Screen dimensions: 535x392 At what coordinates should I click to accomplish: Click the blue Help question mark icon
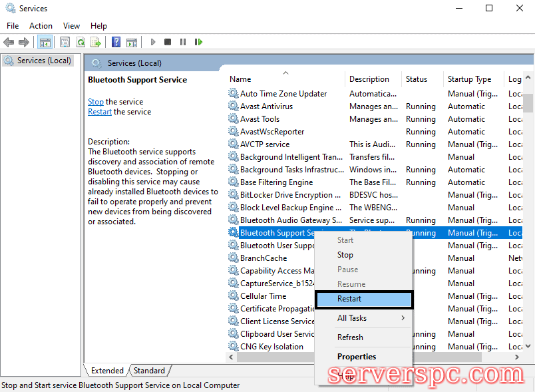click(116, 42)
